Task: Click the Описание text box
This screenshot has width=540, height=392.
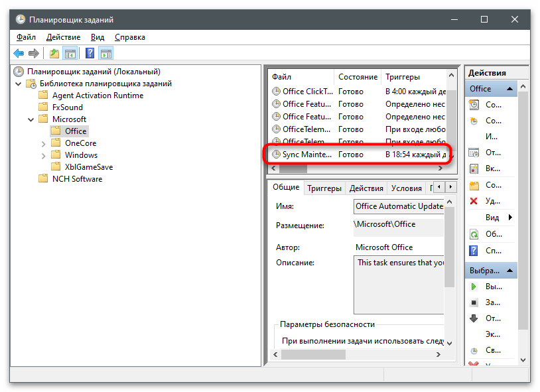Action: click(x=399, y=285)
